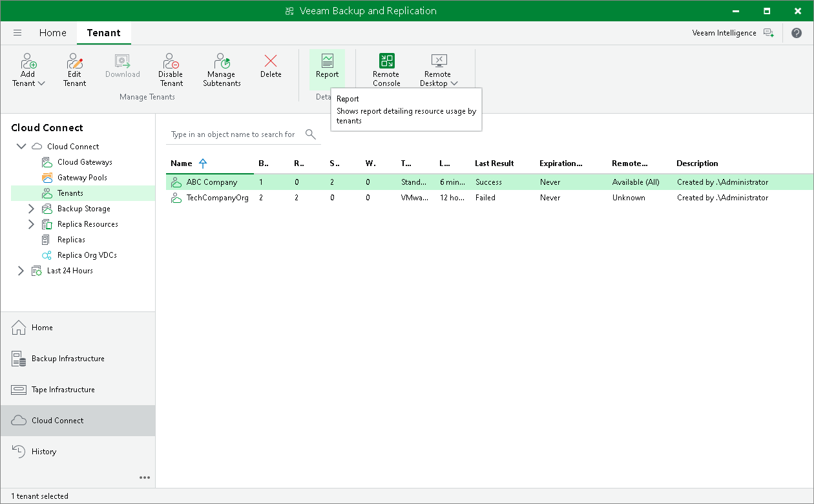Expand the Replica Resources tree node
Screen dimensions: 814x504
(x=31, y=224)
